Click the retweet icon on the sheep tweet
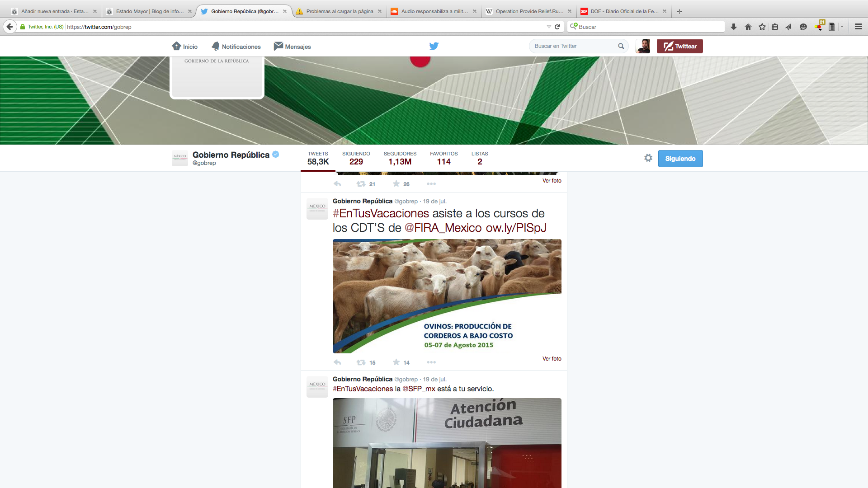The width and height of the screenshot is (868, 488). 361,362
